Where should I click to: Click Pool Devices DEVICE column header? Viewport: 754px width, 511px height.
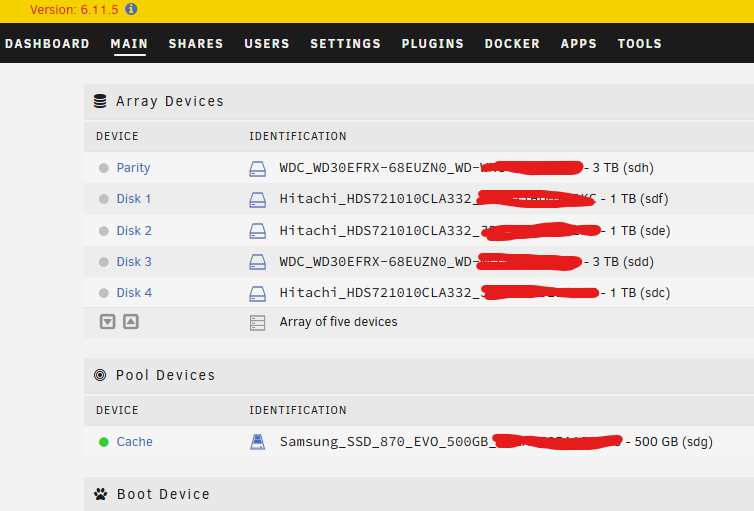coord(117,411)
